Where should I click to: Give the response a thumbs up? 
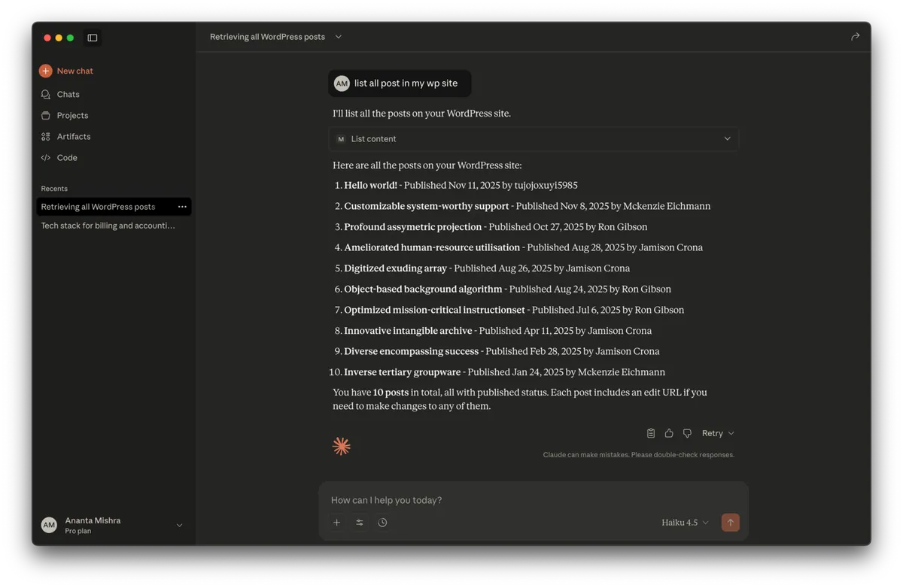point(669,433)
